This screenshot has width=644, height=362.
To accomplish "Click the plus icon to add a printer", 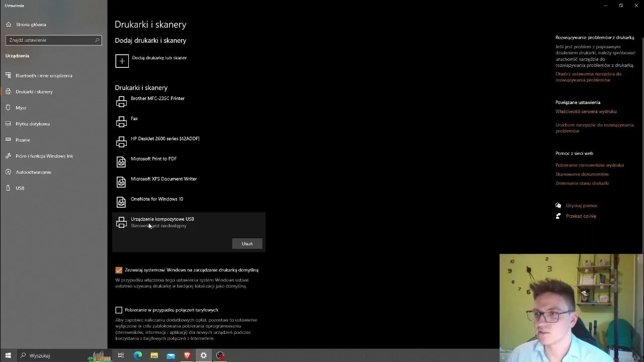I will point(122,61).
